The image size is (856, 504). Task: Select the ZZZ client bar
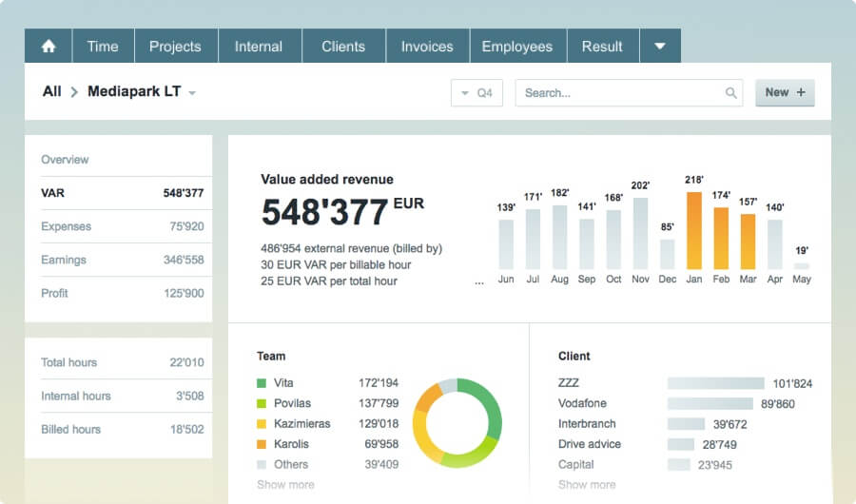715,383
